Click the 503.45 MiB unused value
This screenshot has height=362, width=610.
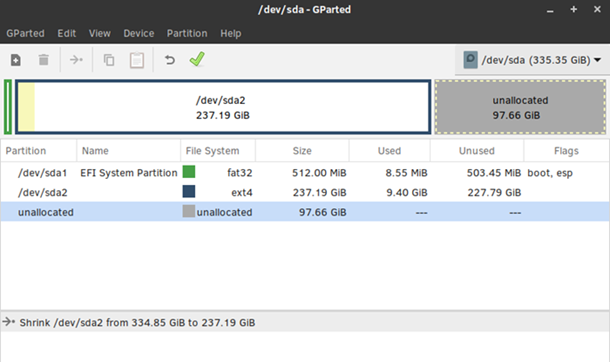click(494, 173)
